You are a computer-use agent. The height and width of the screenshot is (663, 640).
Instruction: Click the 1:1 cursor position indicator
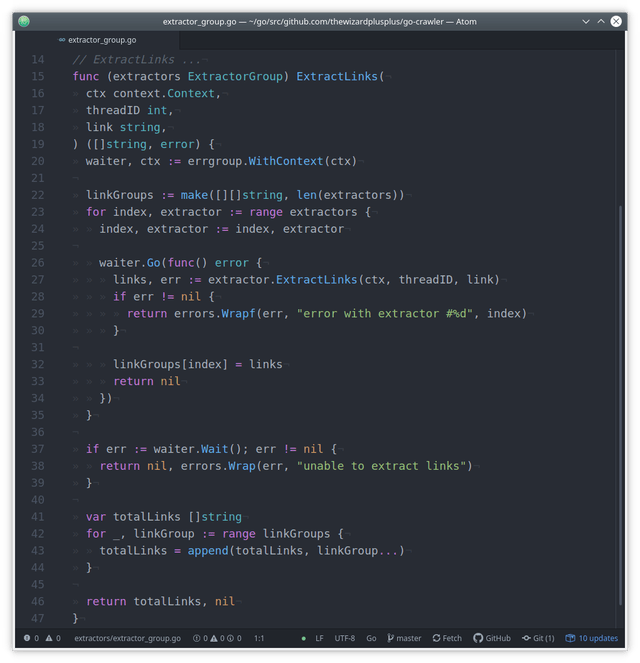pyautogui.click(x=259, y=638)
